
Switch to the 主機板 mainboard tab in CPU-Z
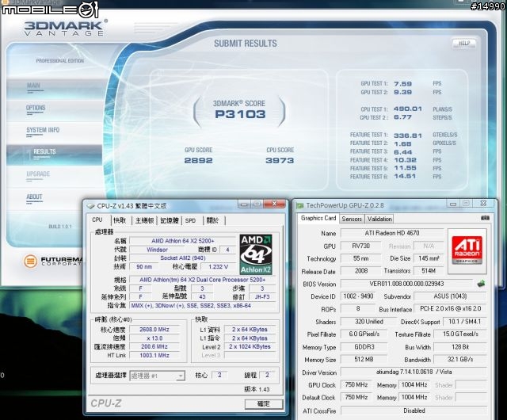(144, 220)
